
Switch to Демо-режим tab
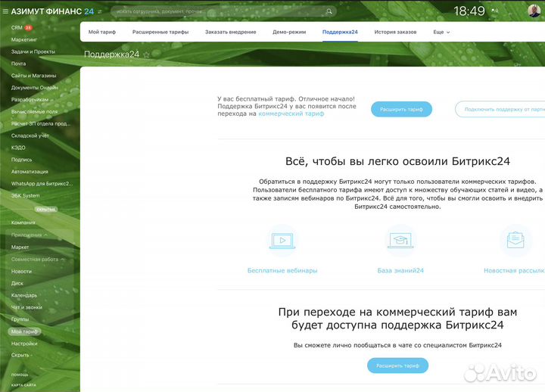pyautogui.click(x=289, y=32)
